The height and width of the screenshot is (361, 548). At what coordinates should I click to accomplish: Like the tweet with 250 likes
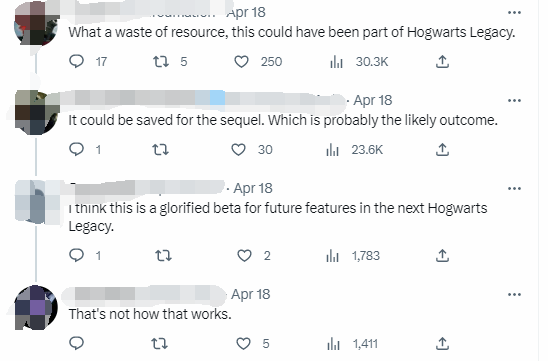pyautogui.click(x=241, y=62)
